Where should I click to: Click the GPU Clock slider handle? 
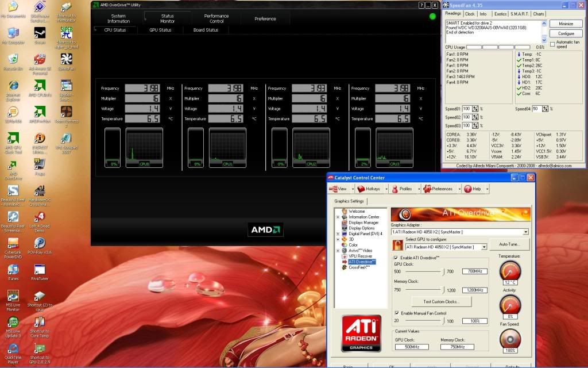[x=444, y=271]
